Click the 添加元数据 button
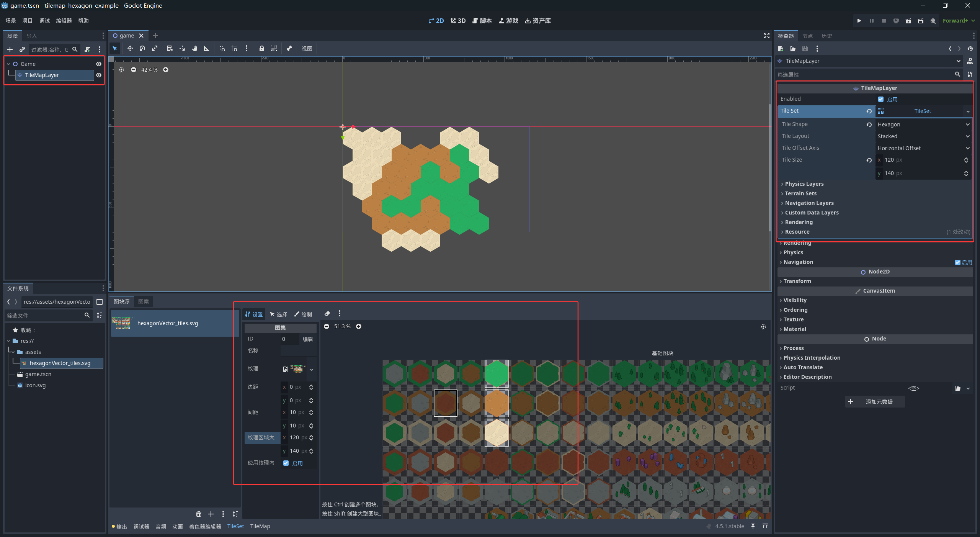This screenshot has width=980, height=537. click(875, 401)
